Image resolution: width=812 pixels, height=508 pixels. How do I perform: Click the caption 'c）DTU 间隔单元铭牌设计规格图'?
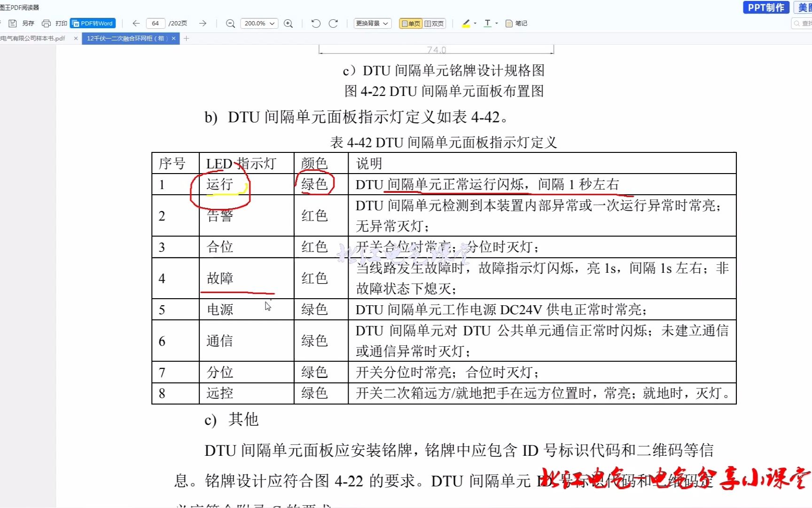click(444, 70)
